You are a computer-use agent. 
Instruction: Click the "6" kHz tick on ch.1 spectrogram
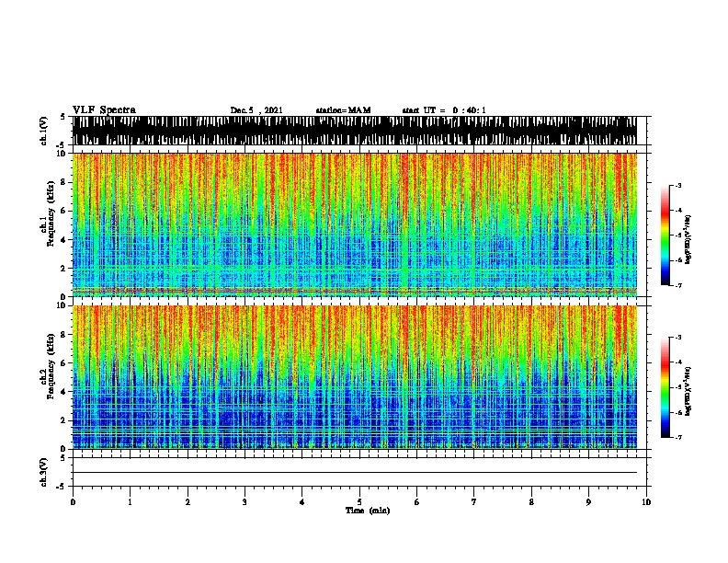point(63,211)
